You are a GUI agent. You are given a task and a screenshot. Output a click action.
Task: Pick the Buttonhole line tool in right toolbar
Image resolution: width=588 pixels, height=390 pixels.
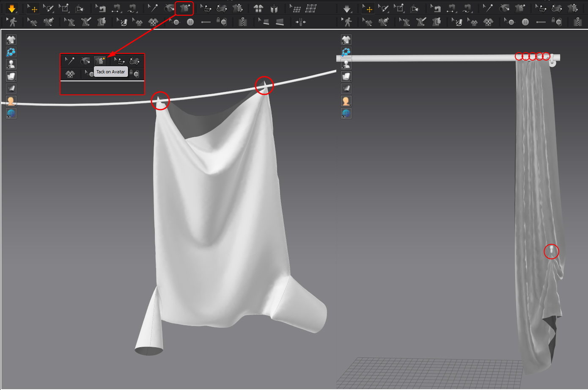541,22
